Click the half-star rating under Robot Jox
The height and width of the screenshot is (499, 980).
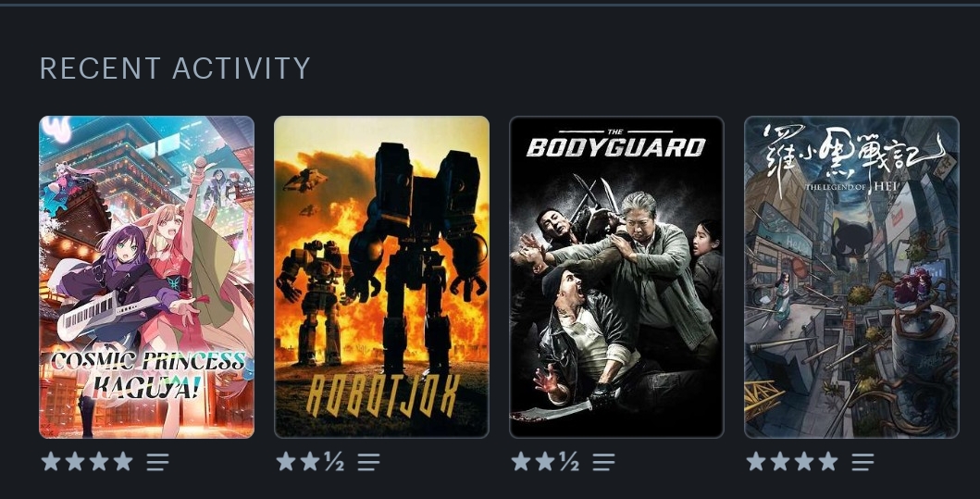(x=334, y=462)
